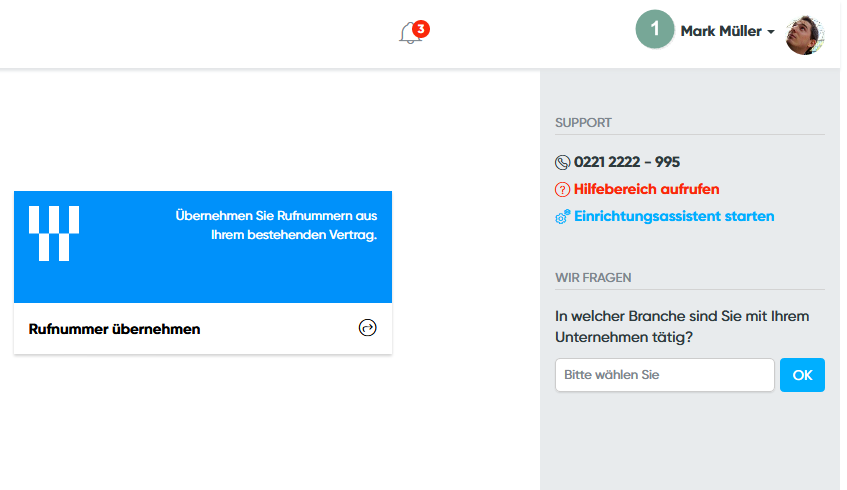Start the Einrichtungsassistent starten link
847x490 pixels.
[674, 216]
